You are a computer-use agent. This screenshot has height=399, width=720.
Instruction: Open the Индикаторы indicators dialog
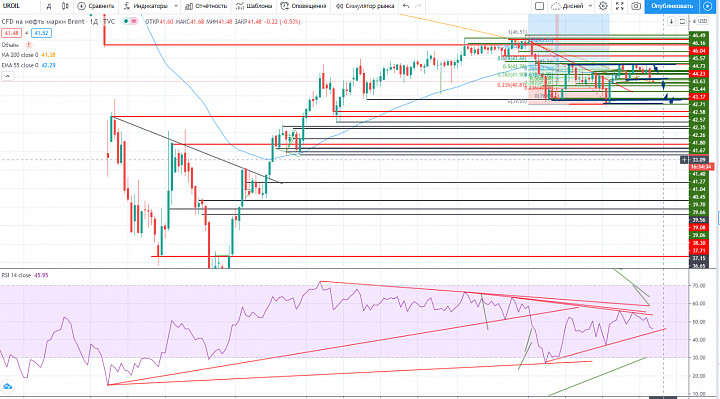click(x=146, y=6)
